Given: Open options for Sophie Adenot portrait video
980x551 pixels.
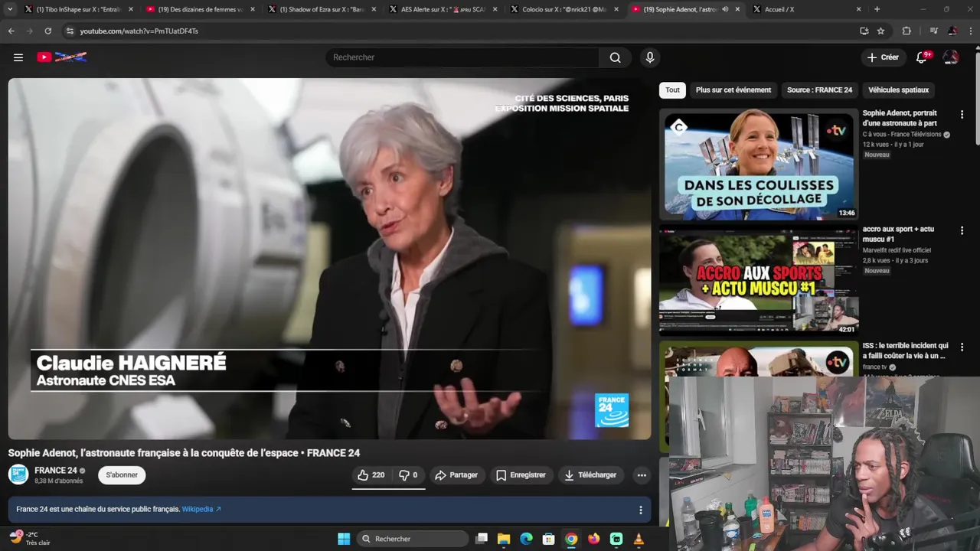Looking at the screenshot, I should (962, 114).
